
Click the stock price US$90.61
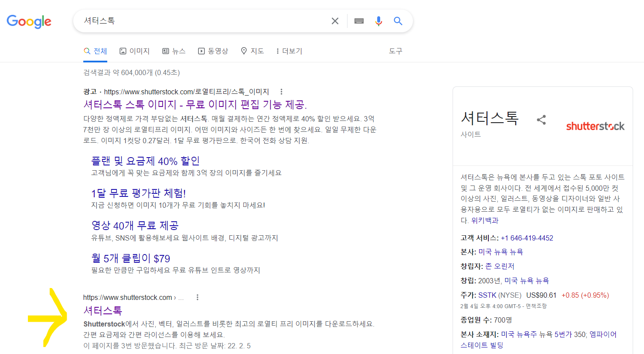541,295
